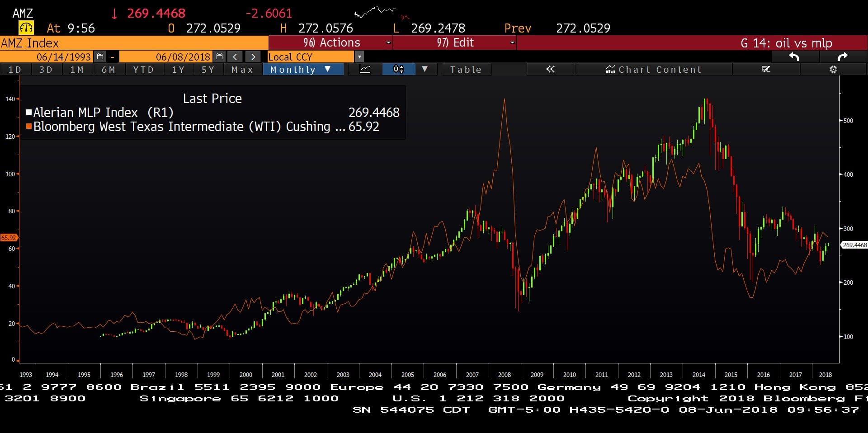Go to previous date range arrow
This screenshot has width=868, height=433.
(235, 56)
